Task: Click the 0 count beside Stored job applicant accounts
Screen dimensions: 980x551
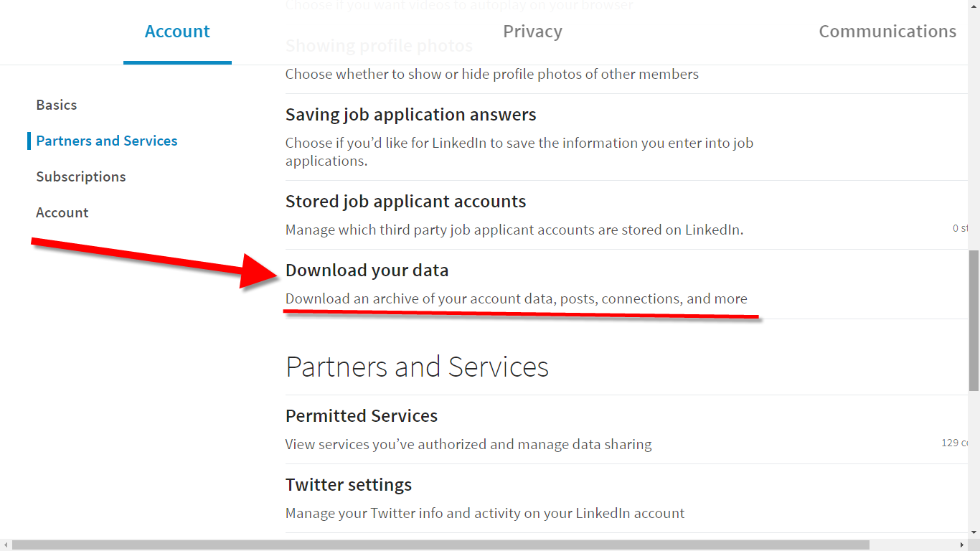Action: click(960, 228)
